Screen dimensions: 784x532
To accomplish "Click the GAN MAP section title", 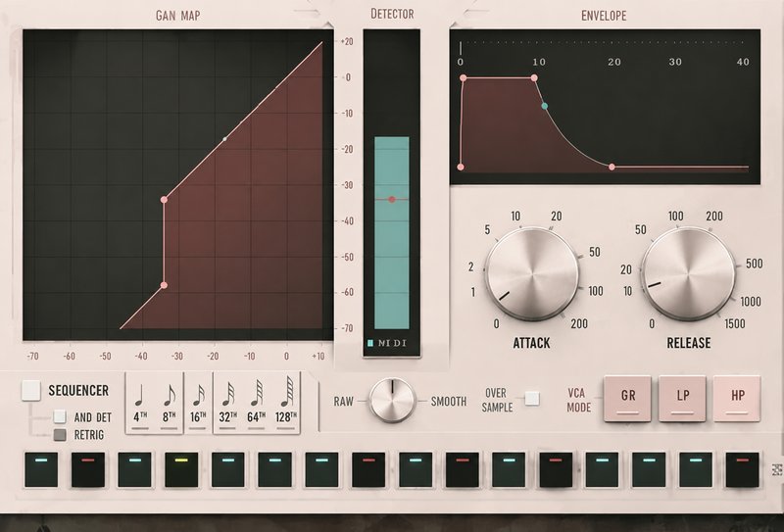I will 178,16.
